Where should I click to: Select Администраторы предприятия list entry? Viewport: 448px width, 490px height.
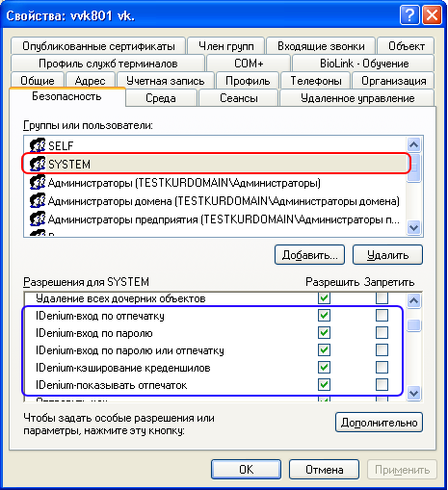[215, 219]
